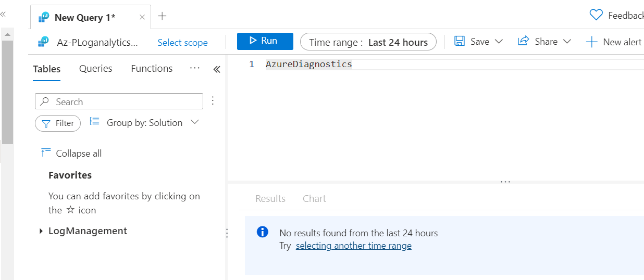Open the Feedback link
Screen dimensions: 644x280
pos(626,16)
